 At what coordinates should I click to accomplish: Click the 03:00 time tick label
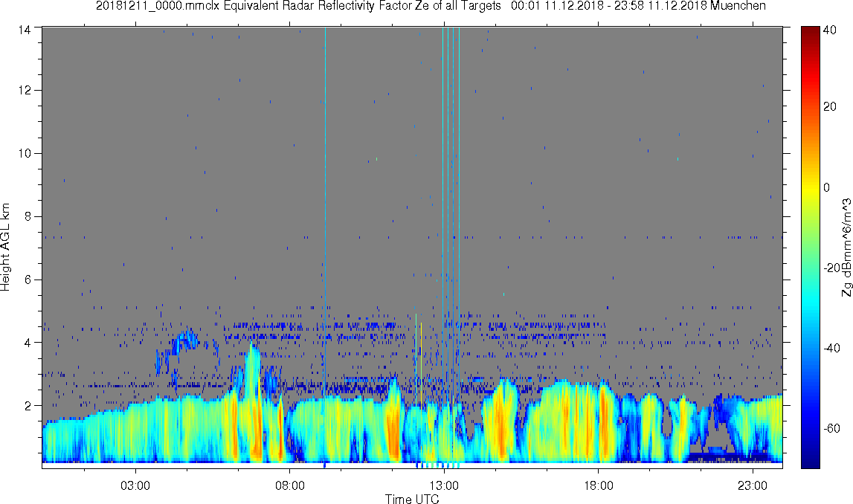pos(135,485)
